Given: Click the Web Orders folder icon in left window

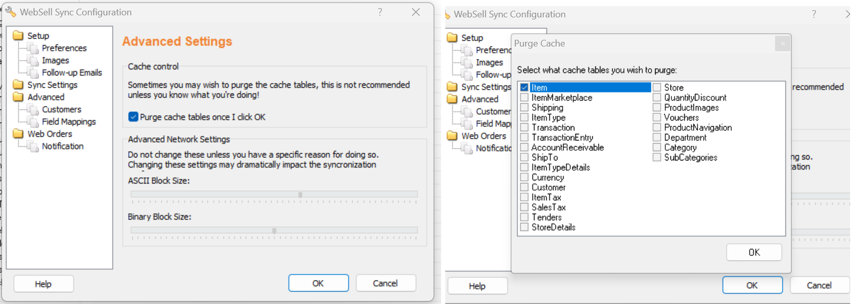Looking at the screenshot, I should click(18, 133).
